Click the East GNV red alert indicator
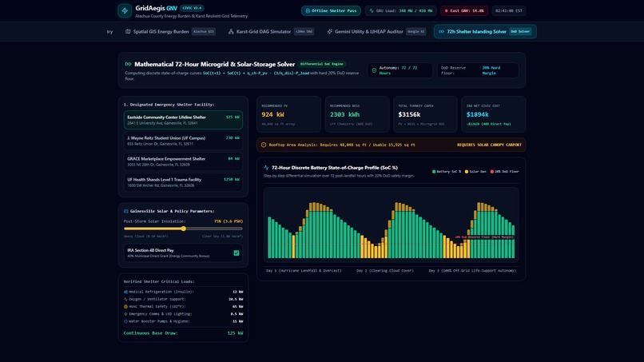 (464, 10)
